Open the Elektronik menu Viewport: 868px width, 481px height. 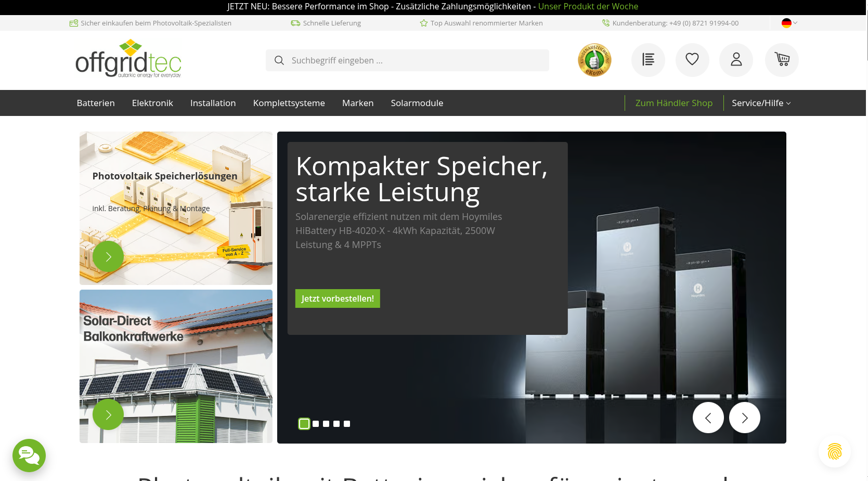(x=152, y=103)
